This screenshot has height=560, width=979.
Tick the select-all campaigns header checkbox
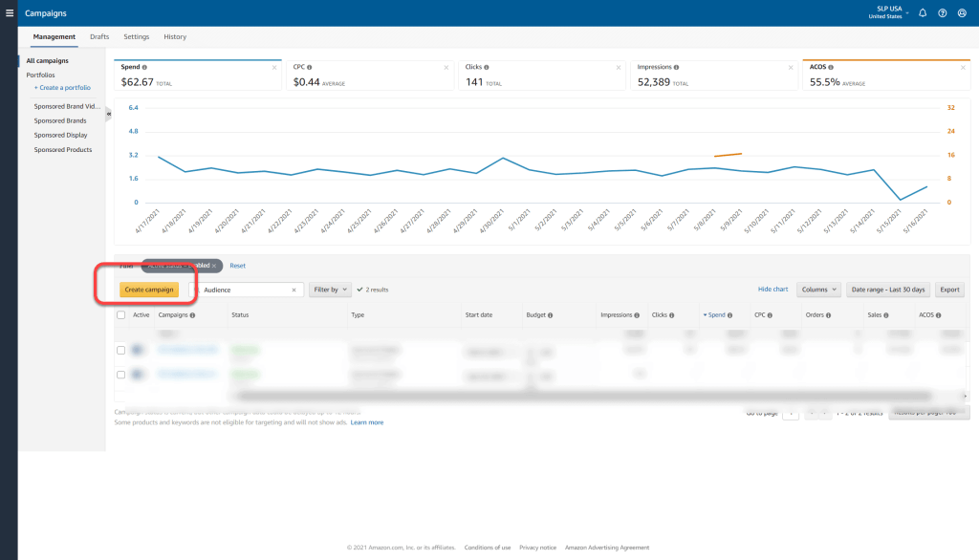click(x=120, y=314)
